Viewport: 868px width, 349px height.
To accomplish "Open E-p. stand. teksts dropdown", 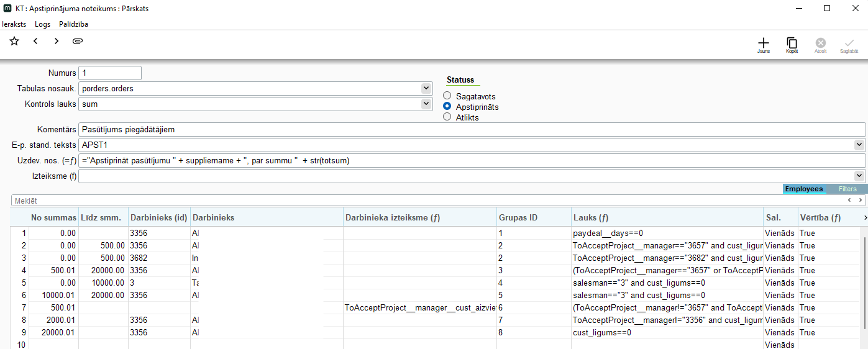I will tap(860, 145).
